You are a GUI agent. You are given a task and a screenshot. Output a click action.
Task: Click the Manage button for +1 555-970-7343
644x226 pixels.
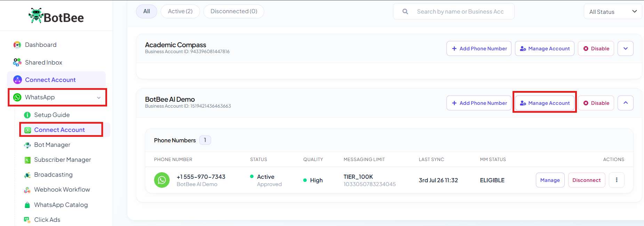pyautogui.click(x=550, y=180)
